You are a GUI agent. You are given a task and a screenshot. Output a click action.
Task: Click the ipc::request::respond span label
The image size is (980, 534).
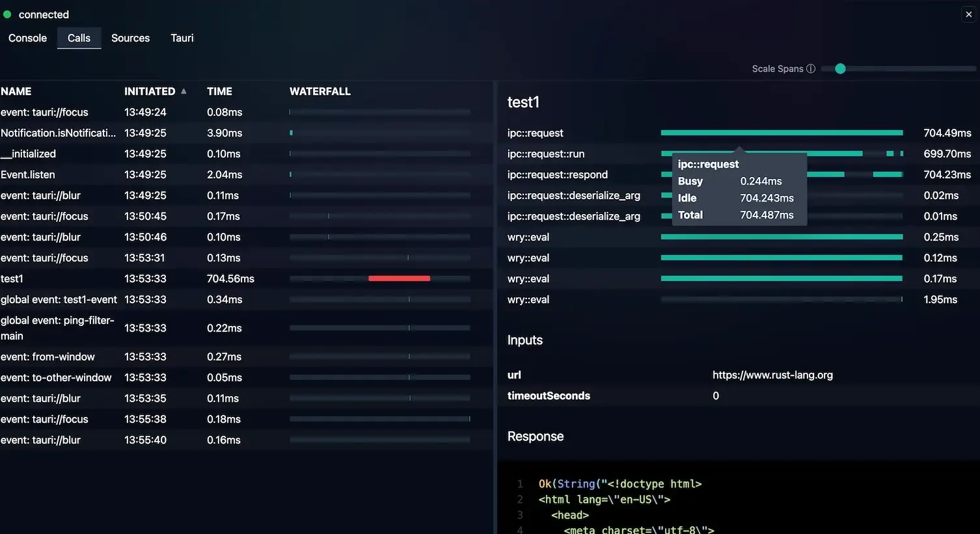click(558, 174)
